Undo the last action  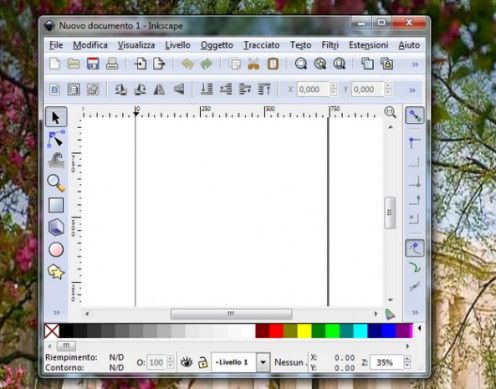[187, 63]
